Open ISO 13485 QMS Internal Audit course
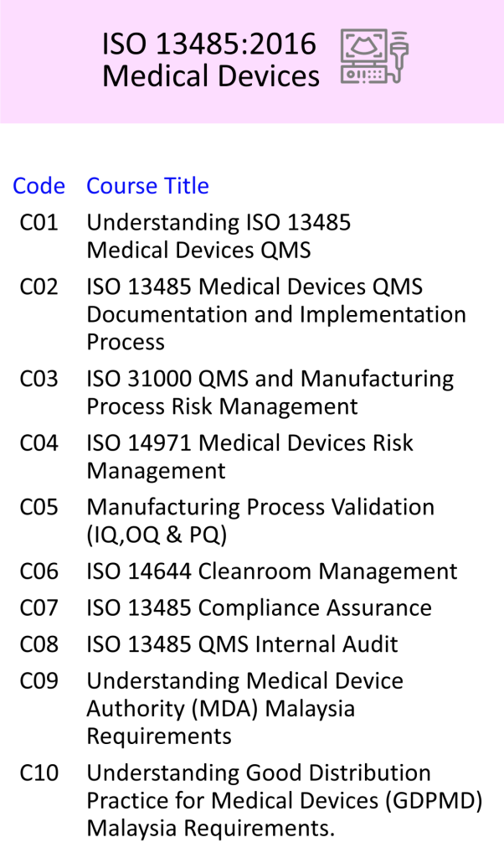504x858 pixels. [x=242, y=644]
